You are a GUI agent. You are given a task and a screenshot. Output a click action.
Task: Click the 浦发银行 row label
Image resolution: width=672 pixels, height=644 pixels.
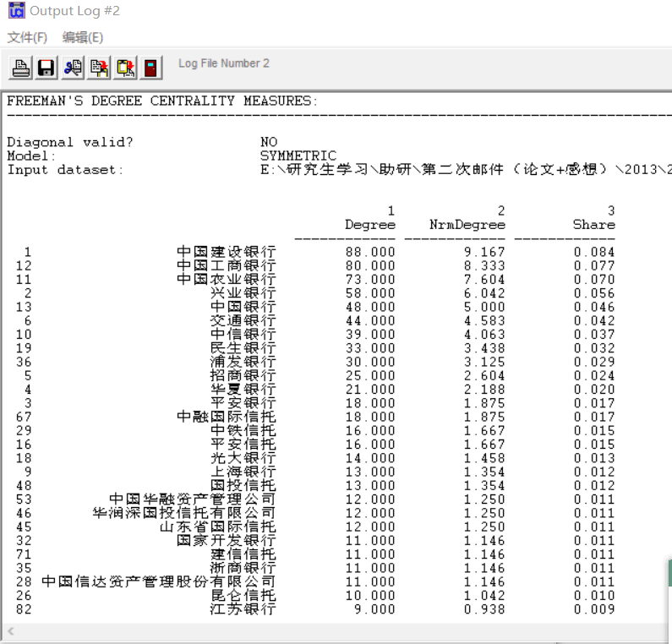pyautogui.click(x=243, y=362)
